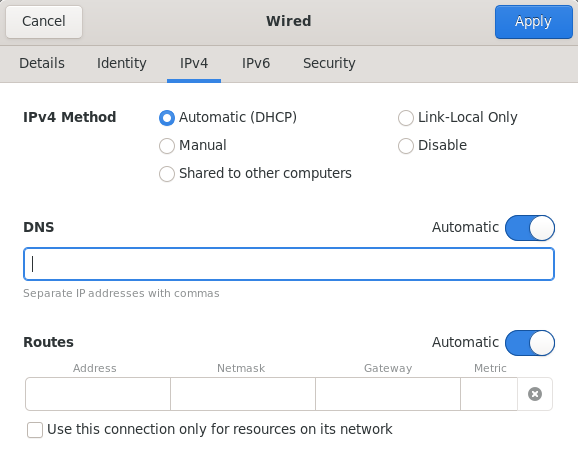578x473 pixels.
Task: Click the route Gateway field
Action: (x=388, y=394)
